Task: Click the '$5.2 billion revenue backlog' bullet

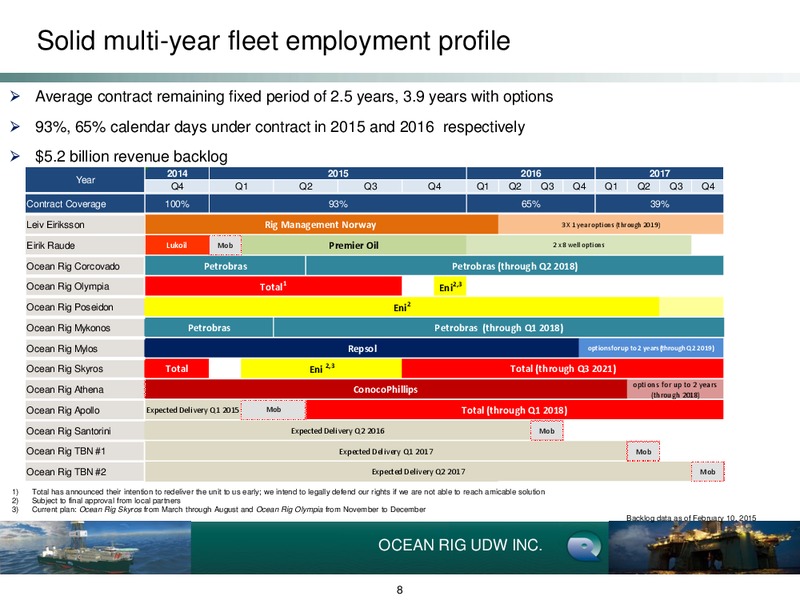Action: click(x=131, y=156)
